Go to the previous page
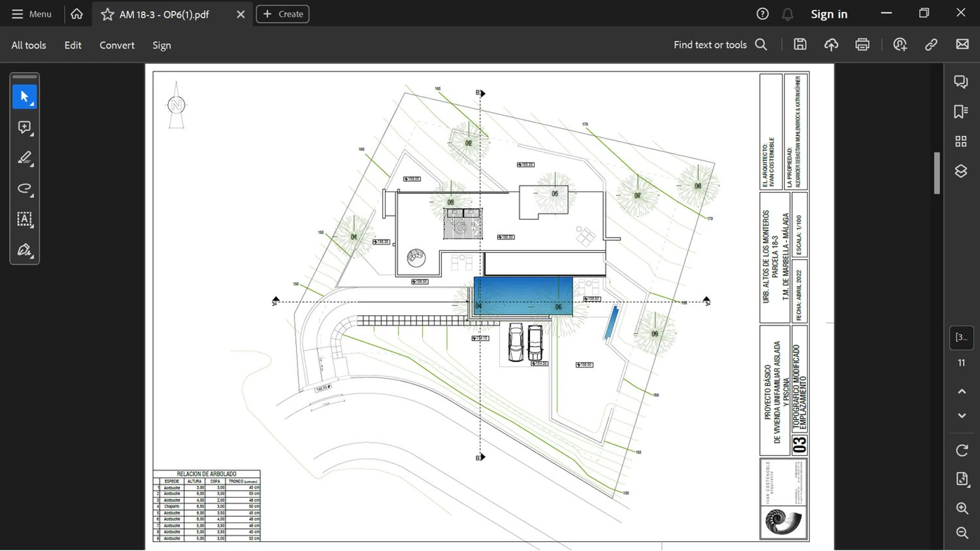The width and height of the screenshot is (980, 551). pos(962,392)
